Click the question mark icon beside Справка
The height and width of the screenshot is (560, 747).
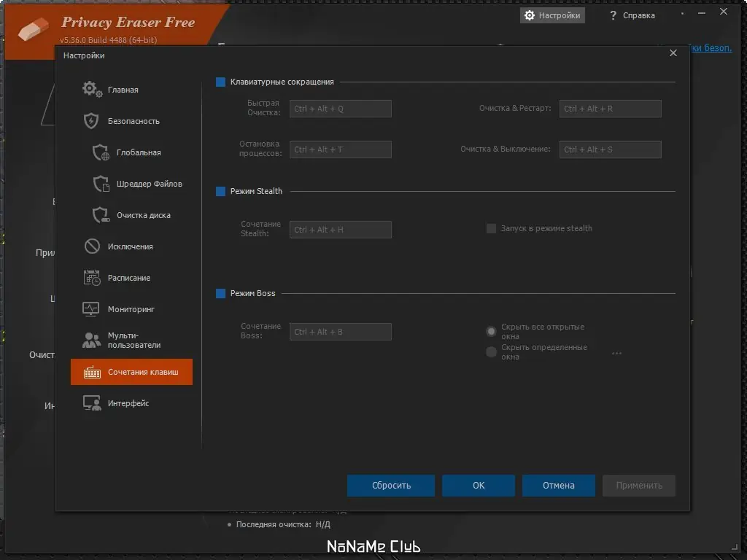(x=613, y=15)
